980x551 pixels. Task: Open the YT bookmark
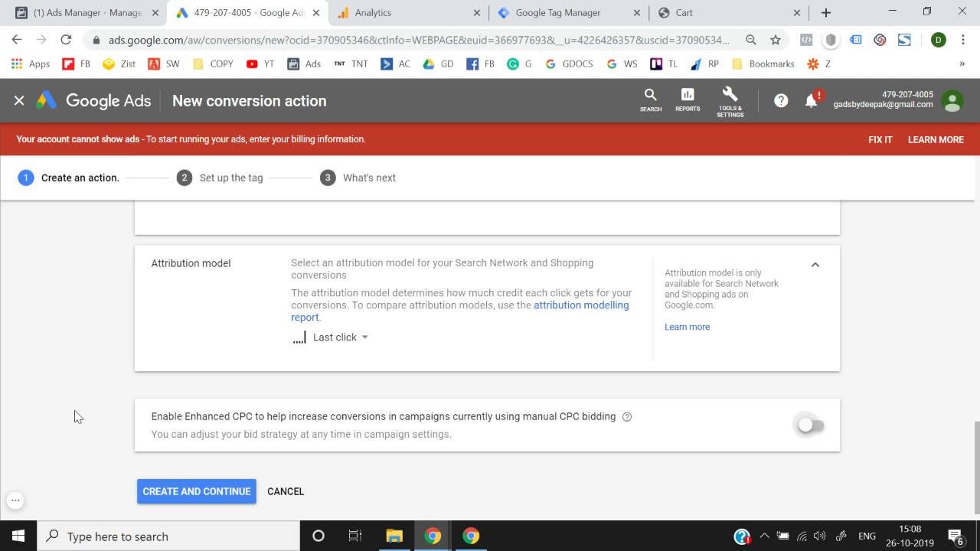260,64
